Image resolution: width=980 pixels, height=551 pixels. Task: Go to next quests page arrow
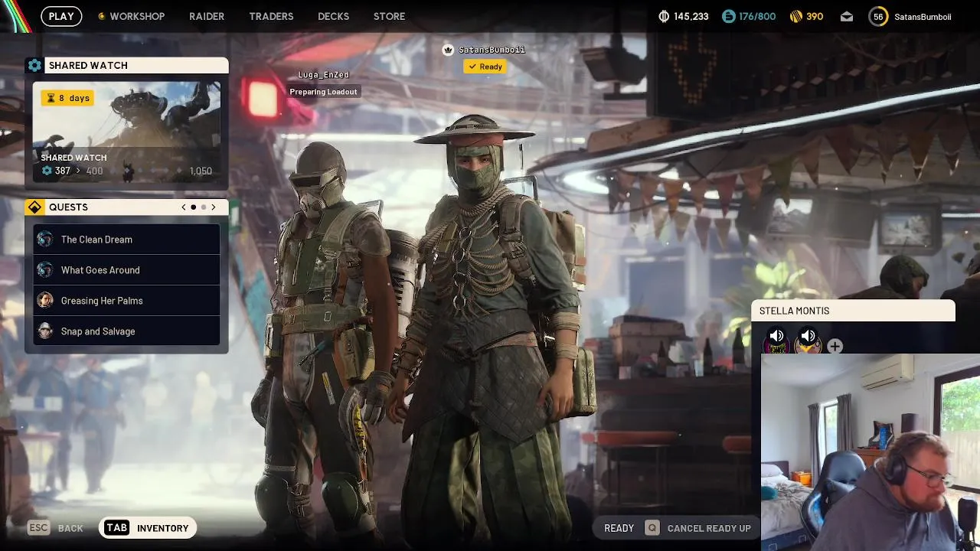tap(214, 207)
